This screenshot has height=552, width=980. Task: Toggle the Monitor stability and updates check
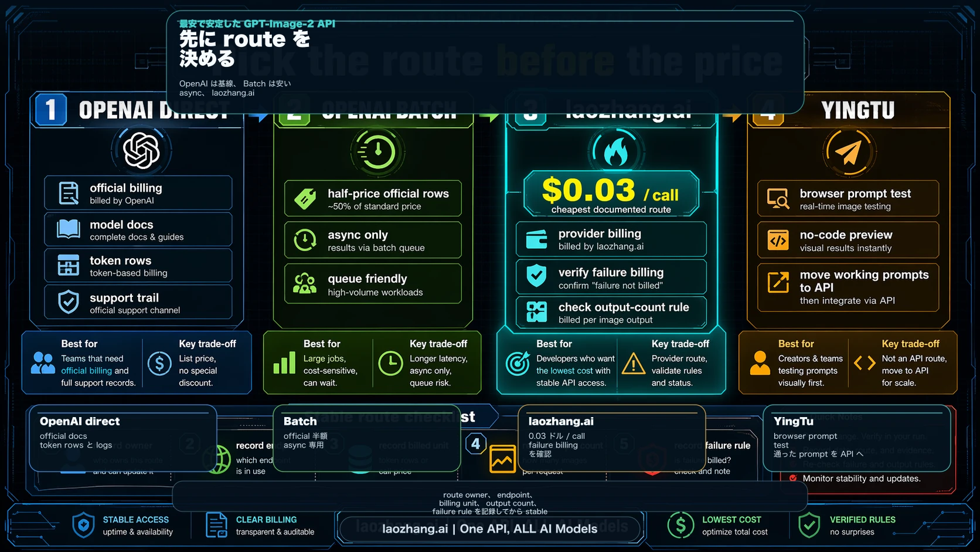793,478
